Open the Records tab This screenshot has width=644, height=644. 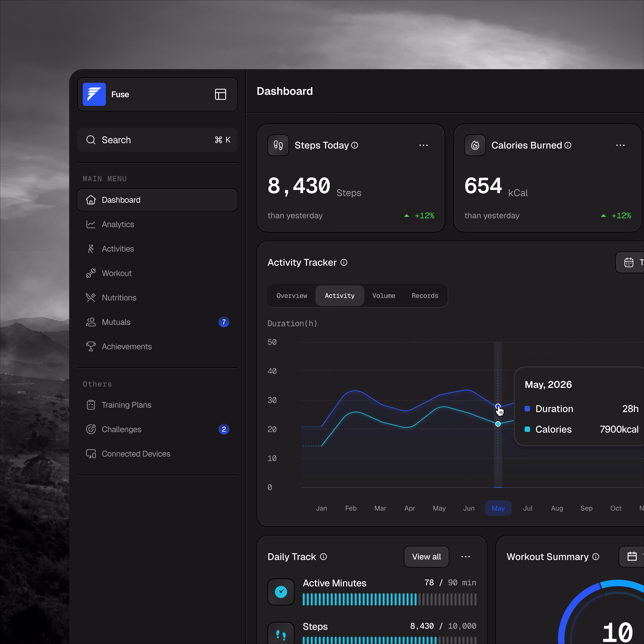425,296
